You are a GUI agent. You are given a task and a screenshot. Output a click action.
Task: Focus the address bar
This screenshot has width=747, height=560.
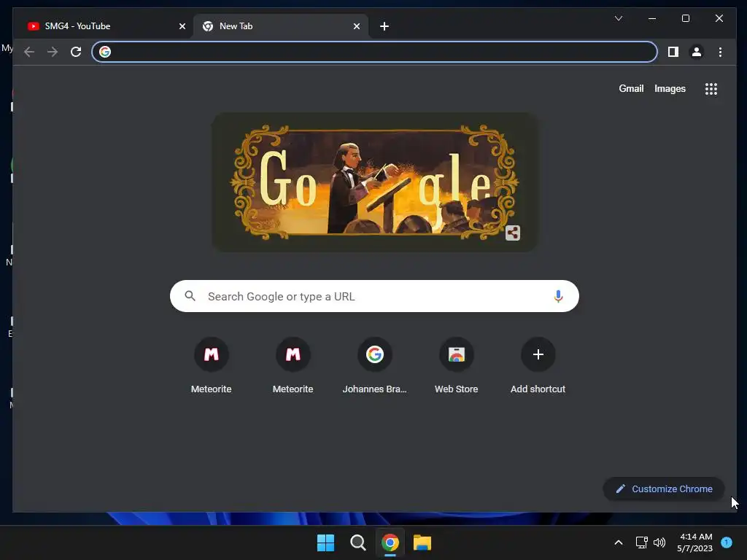tap(374, 52)
